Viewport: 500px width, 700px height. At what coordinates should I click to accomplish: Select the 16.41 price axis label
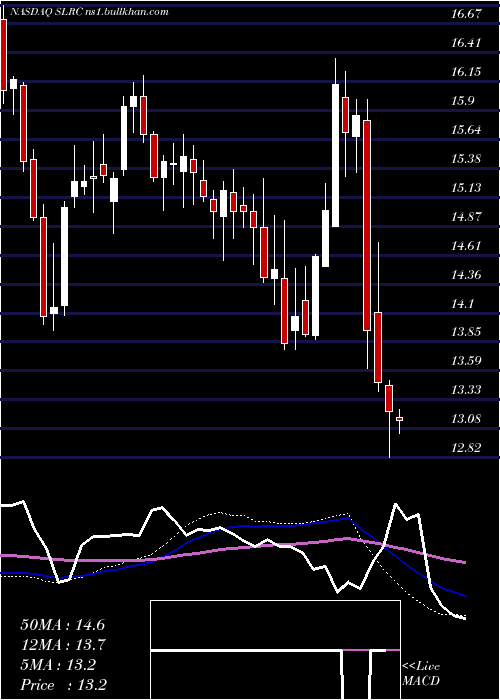coord(466,43)
